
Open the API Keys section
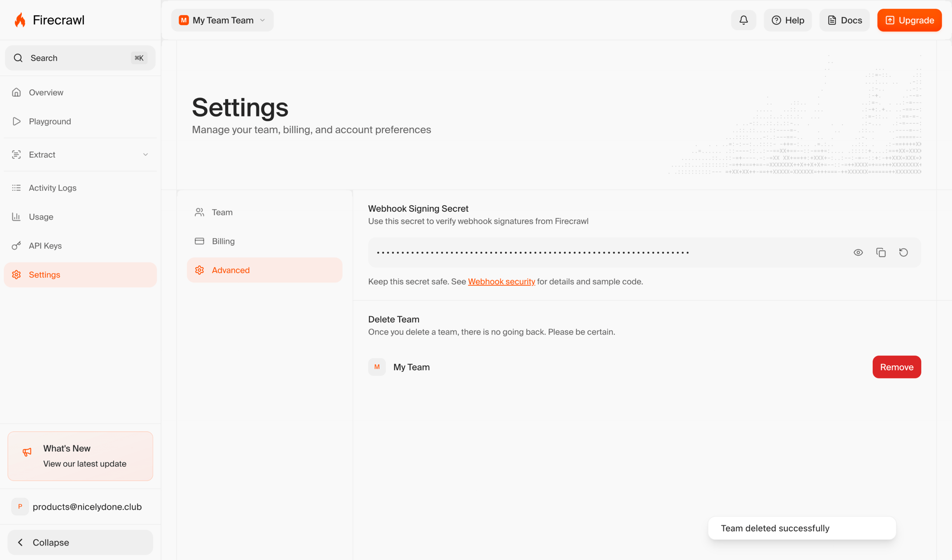click(x=45, y=245)
